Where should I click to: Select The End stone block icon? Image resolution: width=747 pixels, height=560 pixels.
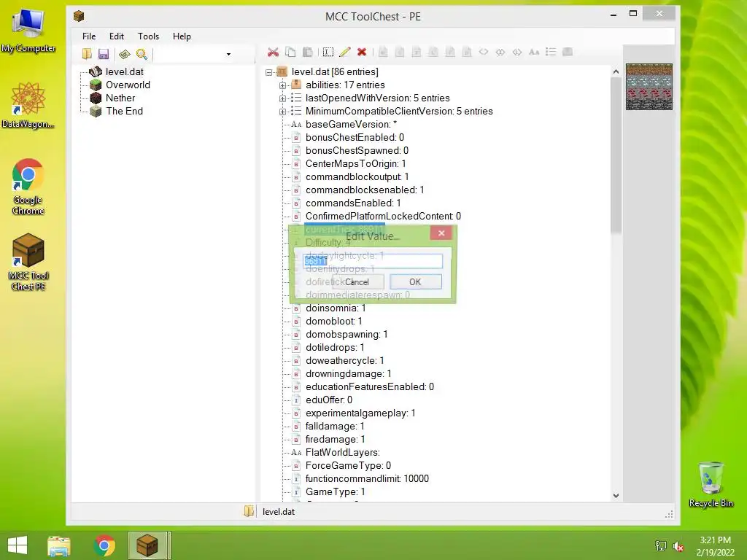[96, 111]
